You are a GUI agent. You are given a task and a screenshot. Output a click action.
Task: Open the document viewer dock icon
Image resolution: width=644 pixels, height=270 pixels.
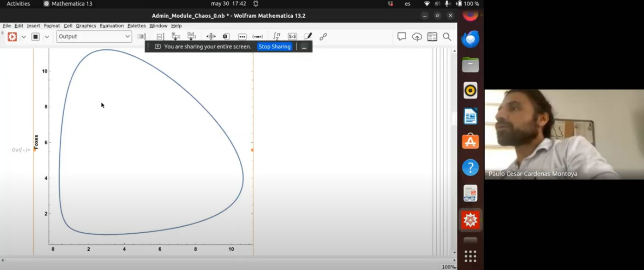[x=470, y=193]
